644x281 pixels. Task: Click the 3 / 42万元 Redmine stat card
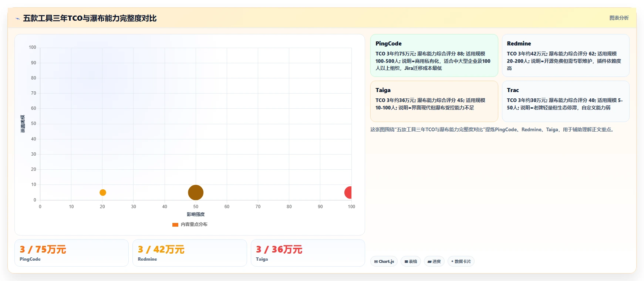point(190,253)
